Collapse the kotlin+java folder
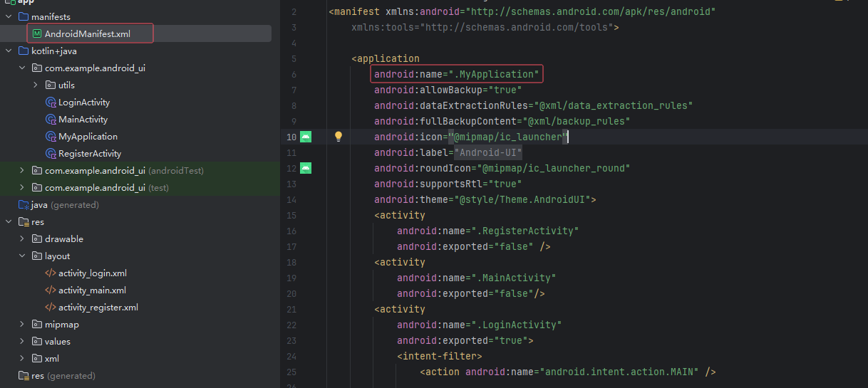868x388 pixels. [9, 51]
